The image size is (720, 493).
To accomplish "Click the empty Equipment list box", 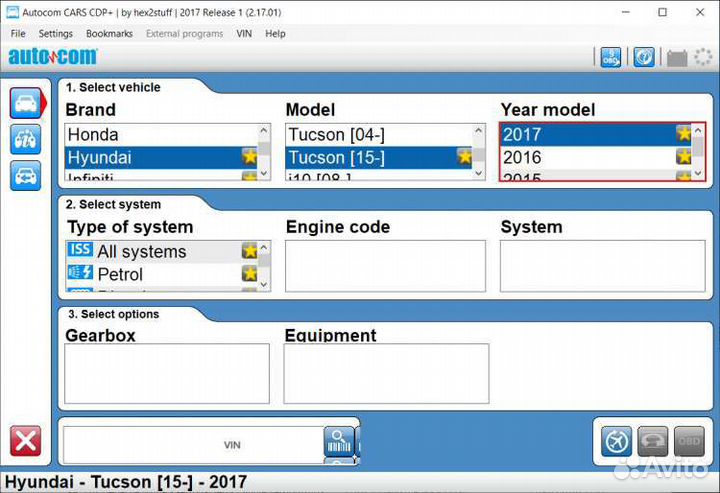I will (x=386, y=374).
